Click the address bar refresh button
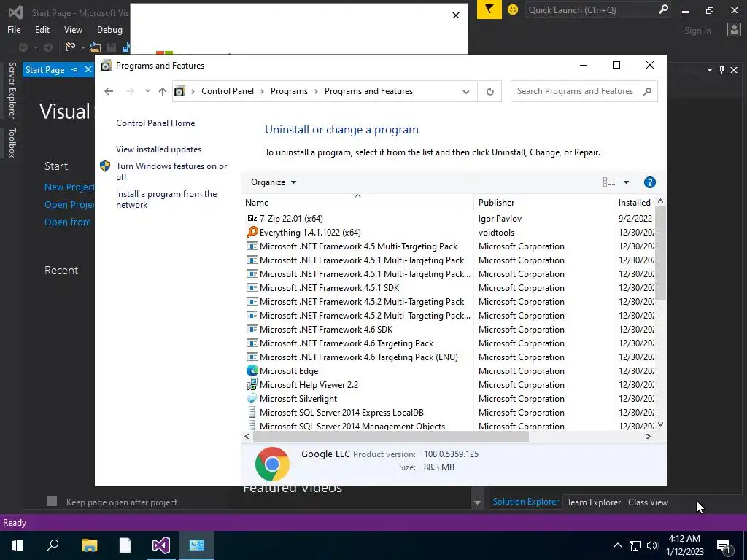This screenshot has width=747, height=560. tap(489, 91)
